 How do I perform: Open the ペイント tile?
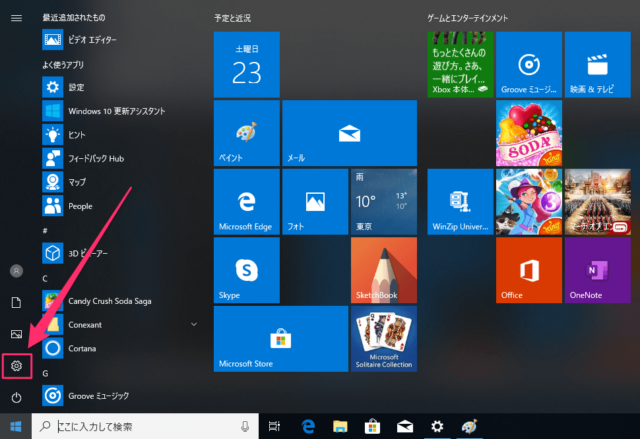247,133
